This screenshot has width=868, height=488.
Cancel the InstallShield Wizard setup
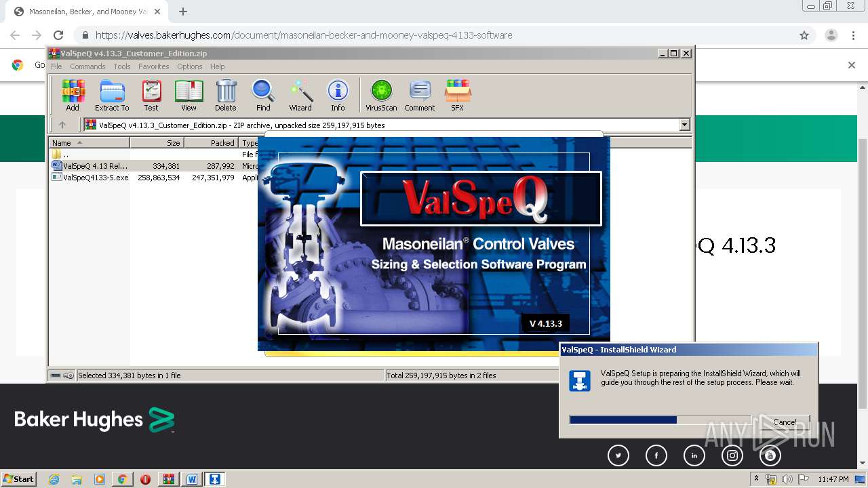785,422
